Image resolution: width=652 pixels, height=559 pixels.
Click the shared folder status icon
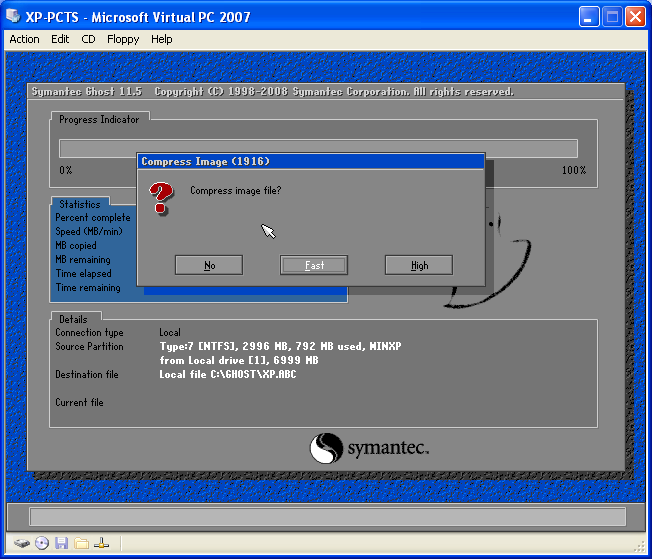point(82,543)
